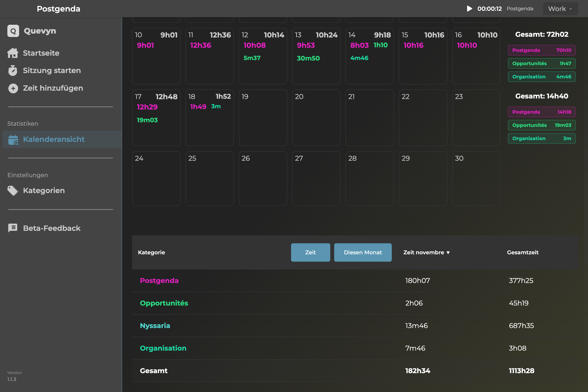Click the version 1.1.3 label

12,379
